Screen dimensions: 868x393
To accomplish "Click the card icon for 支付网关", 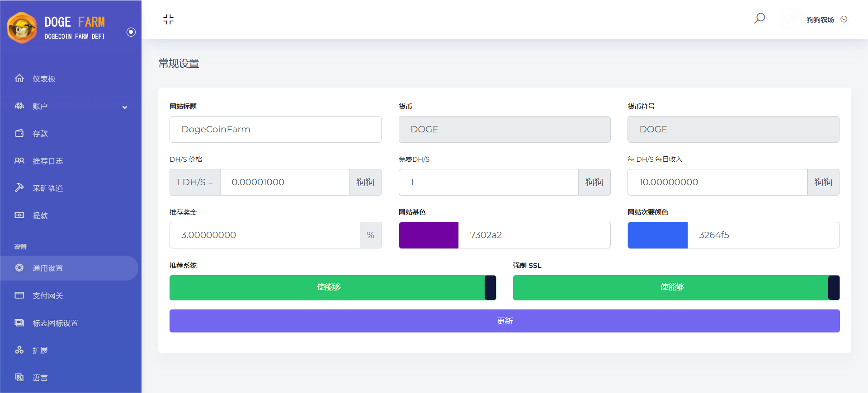I will [x=19, y=295].
